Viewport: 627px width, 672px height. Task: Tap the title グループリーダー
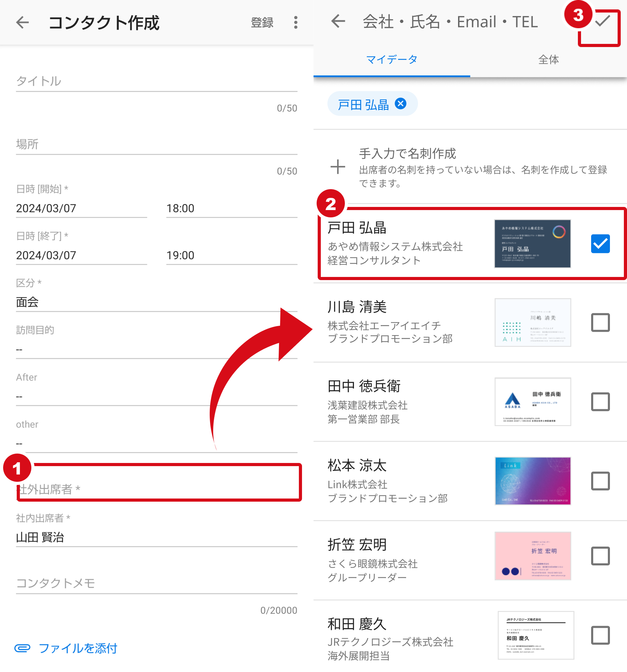367,578
